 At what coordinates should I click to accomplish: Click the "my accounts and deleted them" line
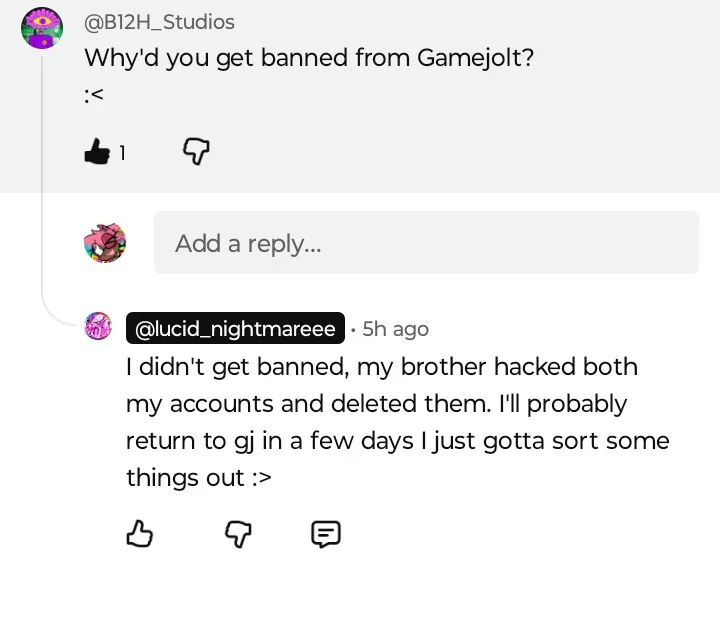click(x=376, y=404)
